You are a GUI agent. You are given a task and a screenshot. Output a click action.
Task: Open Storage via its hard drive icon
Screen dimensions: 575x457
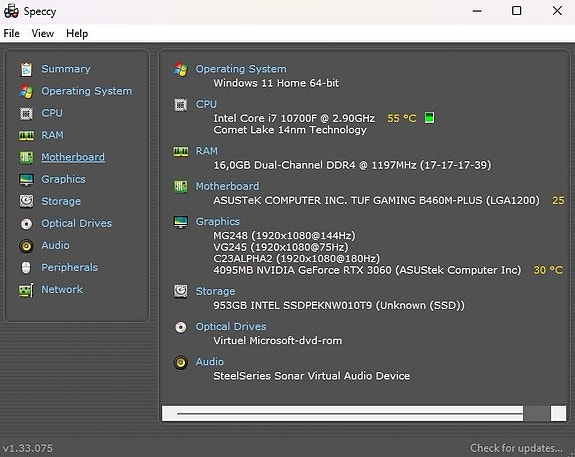pyautogui.click(x=26, y=201)
